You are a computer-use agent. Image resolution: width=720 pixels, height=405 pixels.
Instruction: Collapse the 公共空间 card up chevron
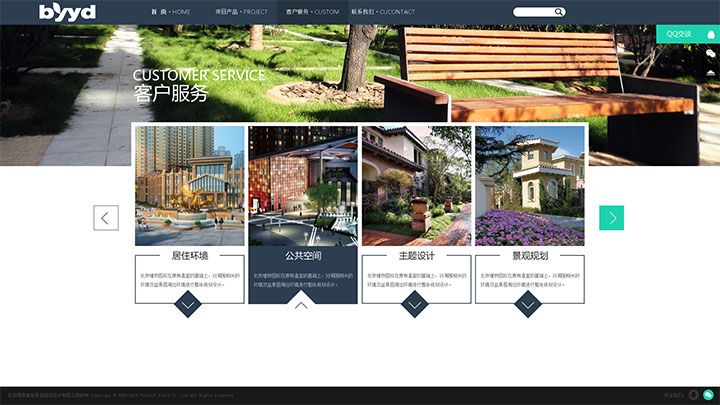click(302, 304)
